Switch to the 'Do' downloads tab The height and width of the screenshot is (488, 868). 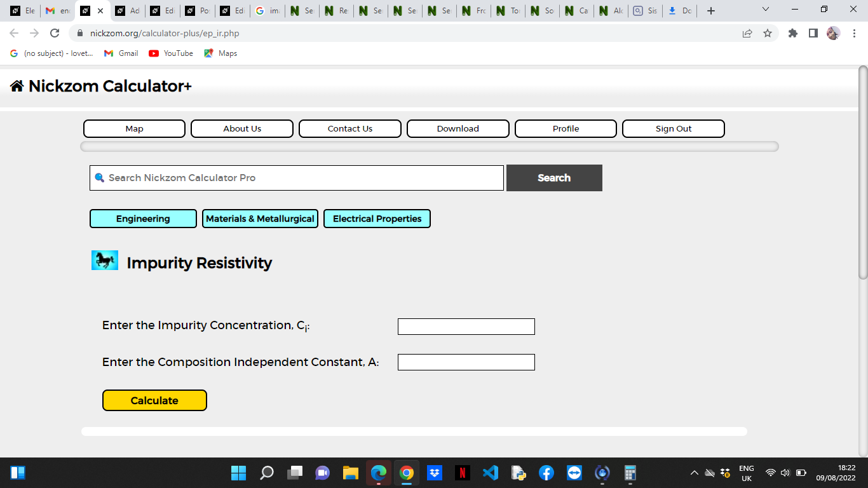679,11
